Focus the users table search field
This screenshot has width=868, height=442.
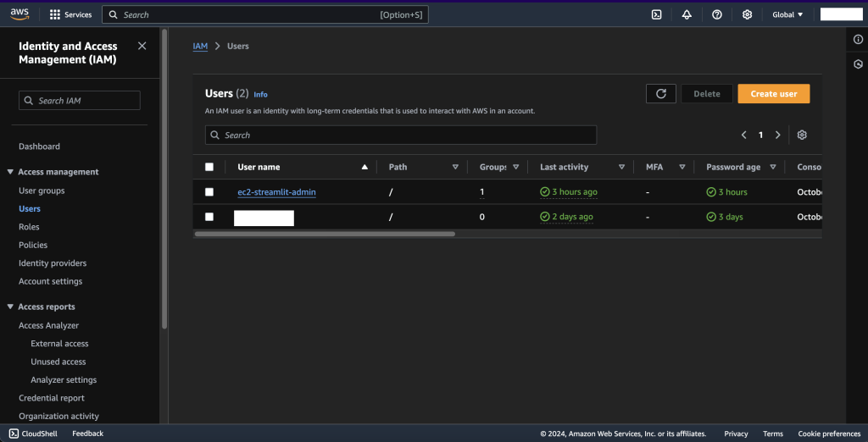[401, 135]
